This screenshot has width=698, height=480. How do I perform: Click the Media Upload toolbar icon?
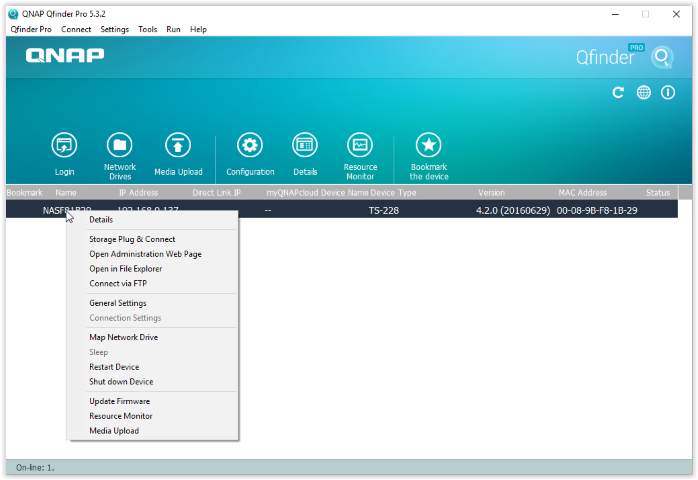click(x=178, y=146)
